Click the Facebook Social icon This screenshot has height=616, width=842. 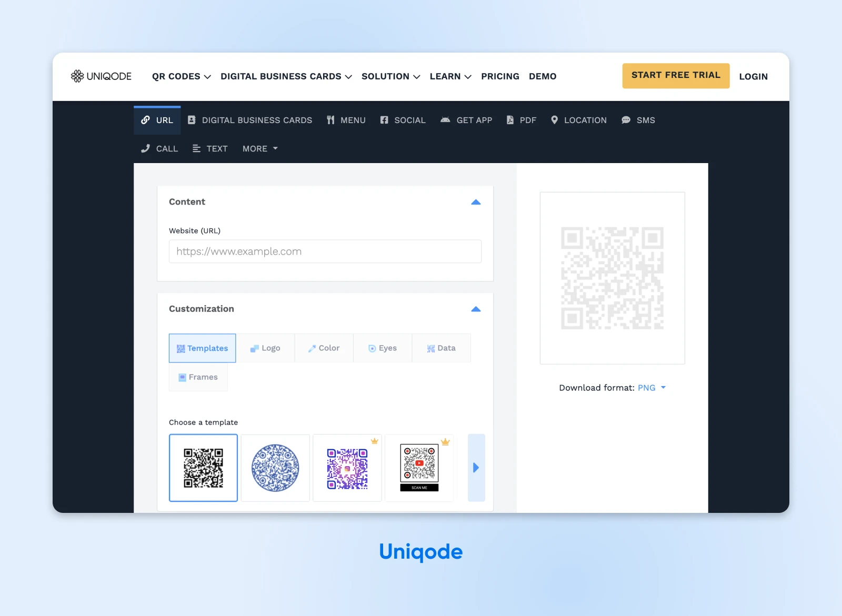tap(384, 120)
